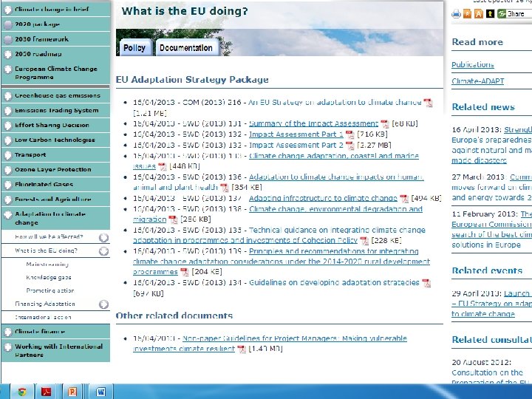The width and height of the screenshot is (532, 399).
Task: Click bullet icon beside Climate change in brief
Action: pos(7,10)
